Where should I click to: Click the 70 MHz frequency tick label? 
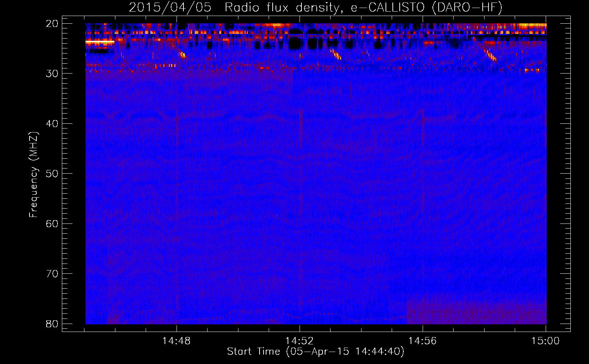[52, 274]
